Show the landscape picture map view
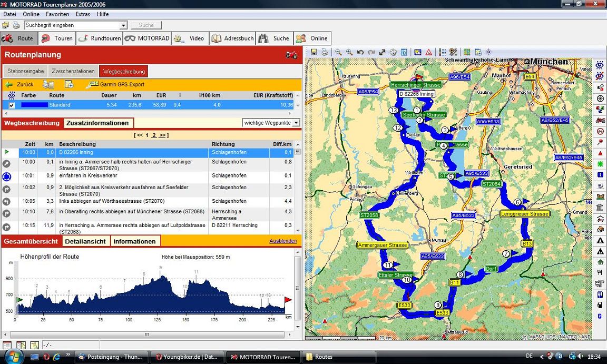The image size is (607, 364). click(x=418, y=52)
